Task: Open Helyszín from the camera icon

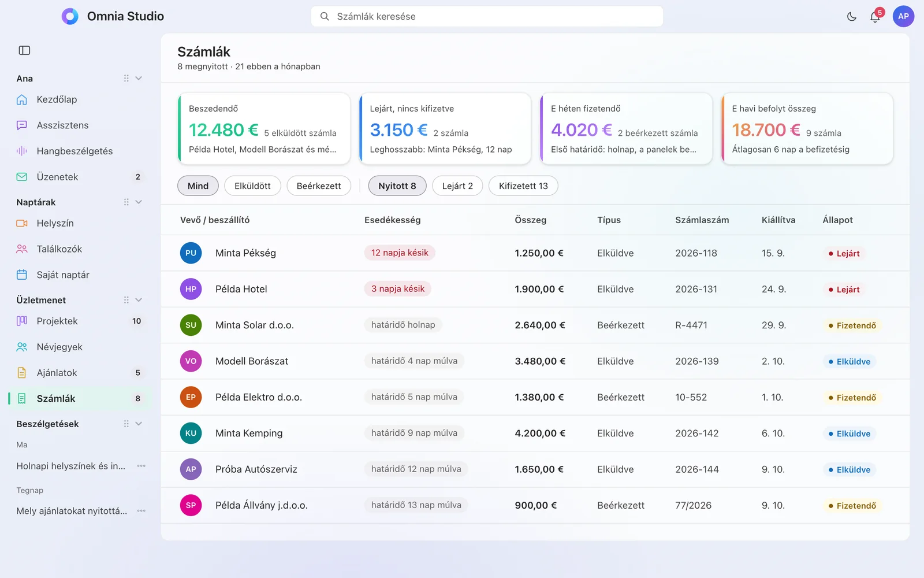Action: 22,223
